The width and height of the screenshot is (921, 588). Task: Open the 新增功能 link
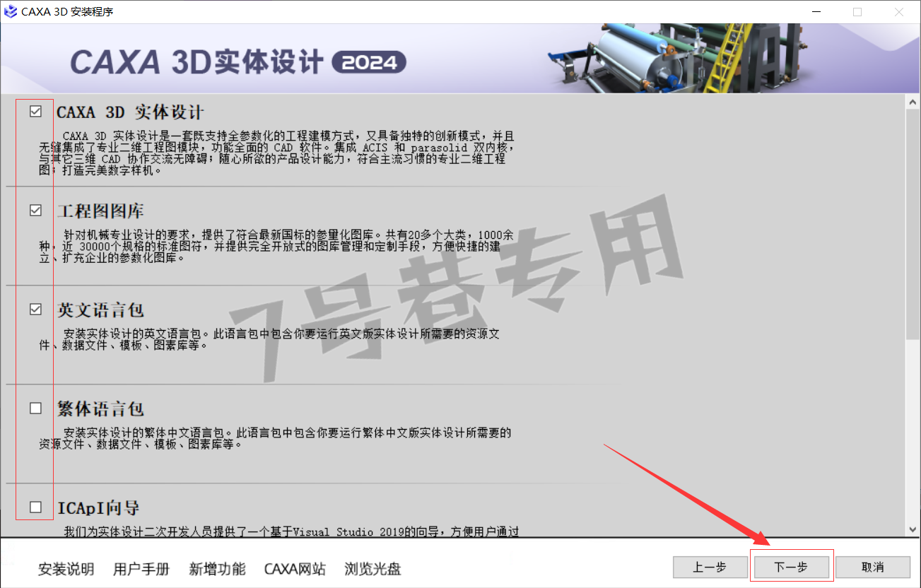pos(218,569)
